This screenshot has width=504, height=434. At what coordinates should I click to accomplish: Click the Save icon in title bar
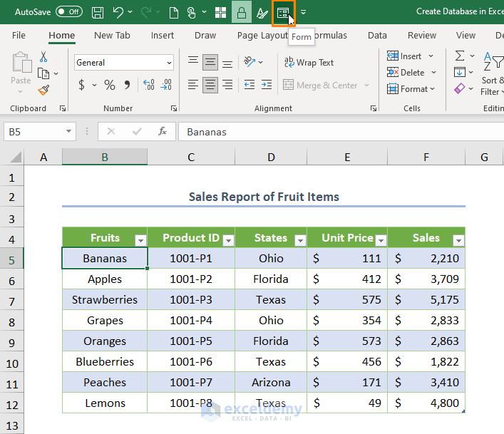98,12
